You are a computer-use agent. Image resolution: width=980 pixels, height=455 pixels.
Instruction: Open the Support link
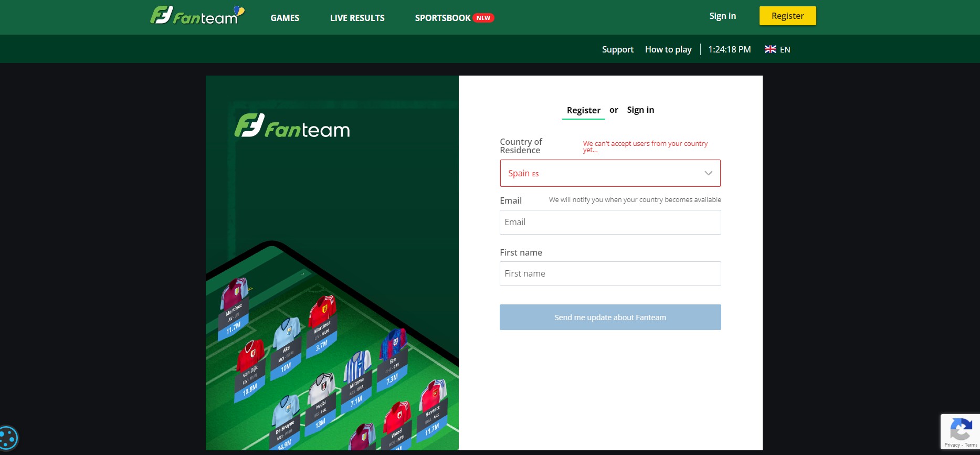[x=618, y=49]
